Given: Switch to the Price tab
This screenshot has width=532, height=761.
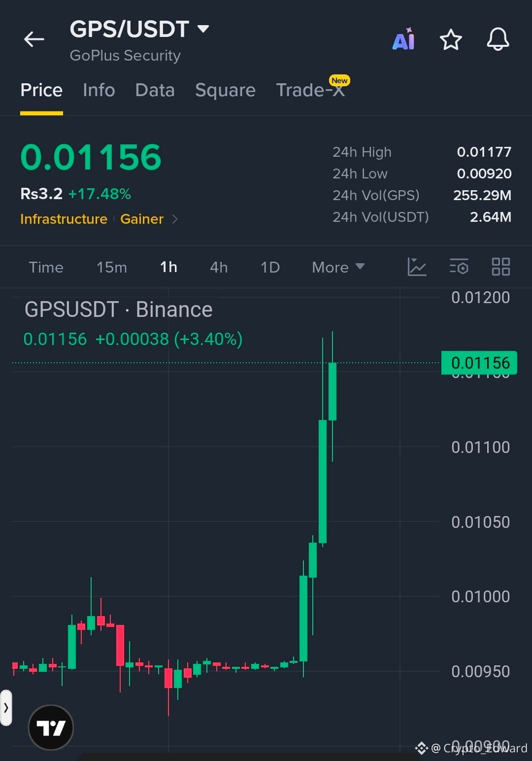Looking at the screenshot, I should [41, 90].
